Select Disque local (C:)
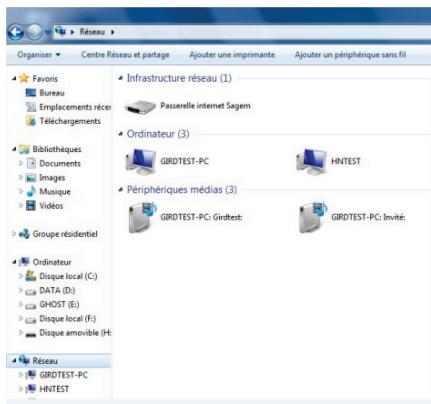 click(x=68, y=276)
